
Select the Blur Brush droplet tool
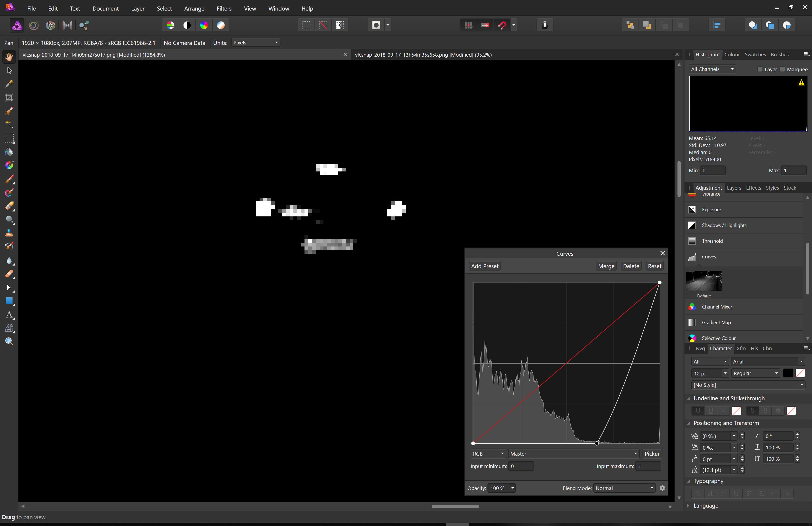[x=9, y=261]
